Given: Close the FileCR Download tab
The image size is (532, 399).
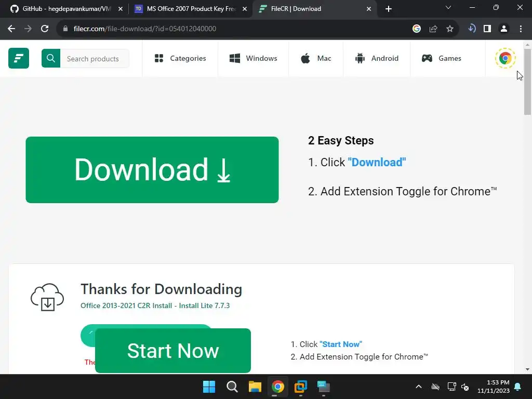Looking at the screenshot, I should coord(369,9).
